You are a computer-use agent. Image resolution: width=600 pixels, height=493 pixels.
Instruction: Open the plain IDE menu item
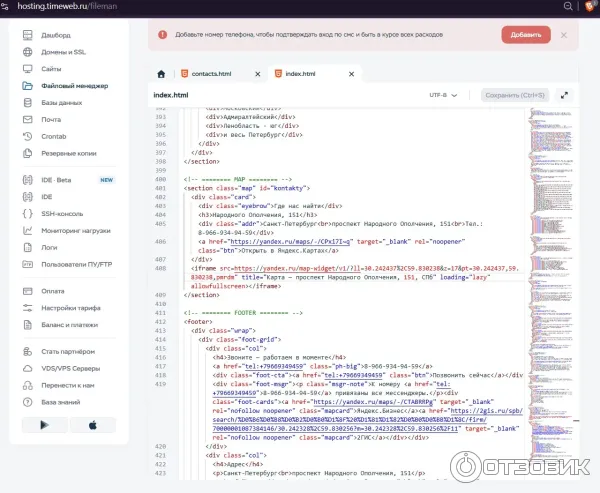pyautogui.click(x=47, y=197)
